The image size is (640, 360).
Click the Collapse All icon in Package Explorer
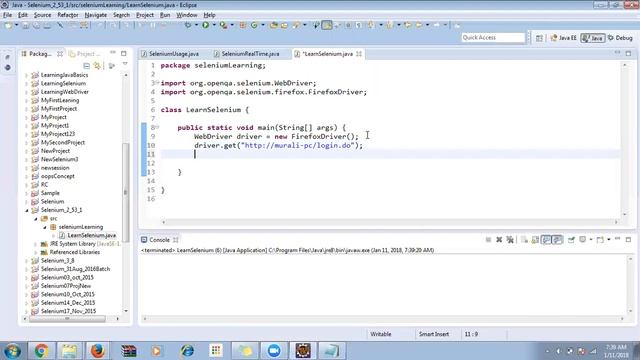87,65
